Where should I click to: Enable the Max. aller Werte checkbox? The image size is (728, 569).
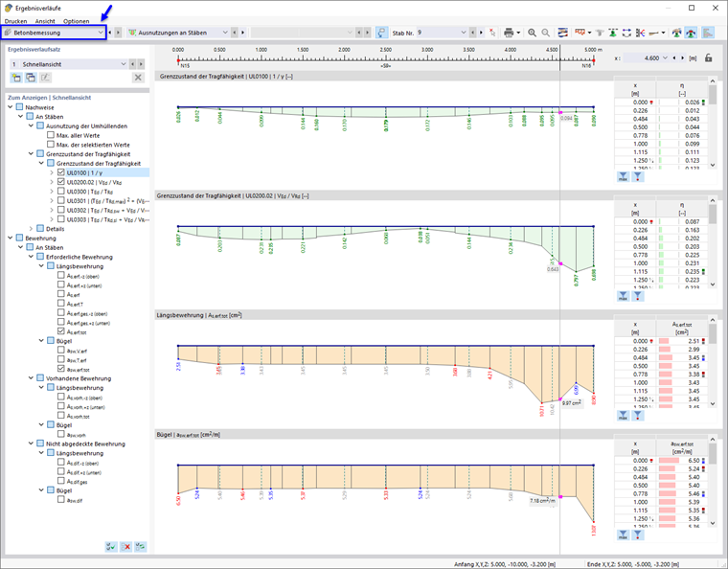(51, 135)
